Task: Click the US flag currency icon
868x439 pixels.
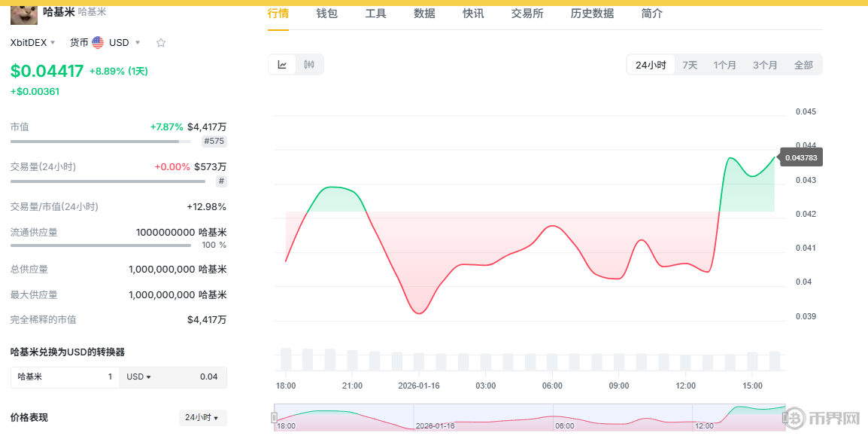Action: (98, 43)
